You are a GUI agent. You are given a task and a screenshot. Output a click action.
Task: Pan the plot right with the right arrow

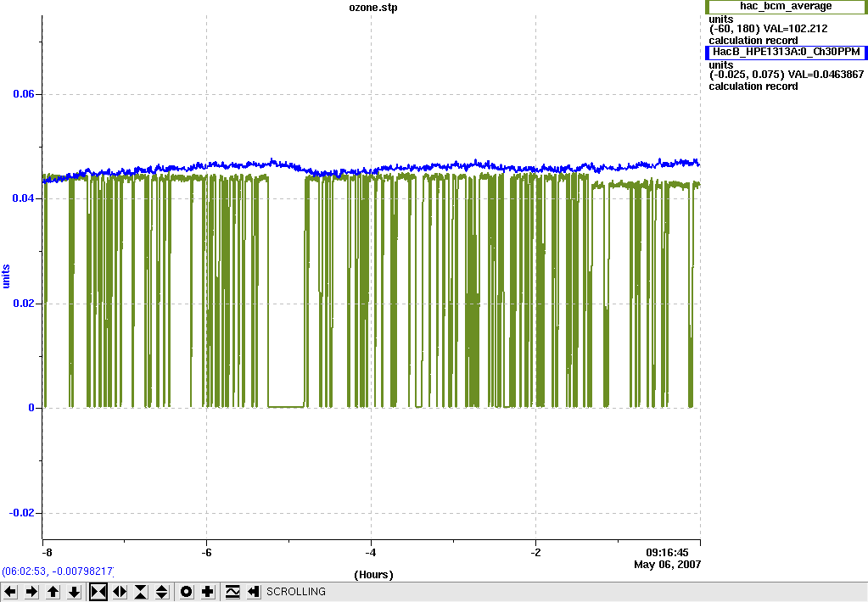(x=31, y=592)
